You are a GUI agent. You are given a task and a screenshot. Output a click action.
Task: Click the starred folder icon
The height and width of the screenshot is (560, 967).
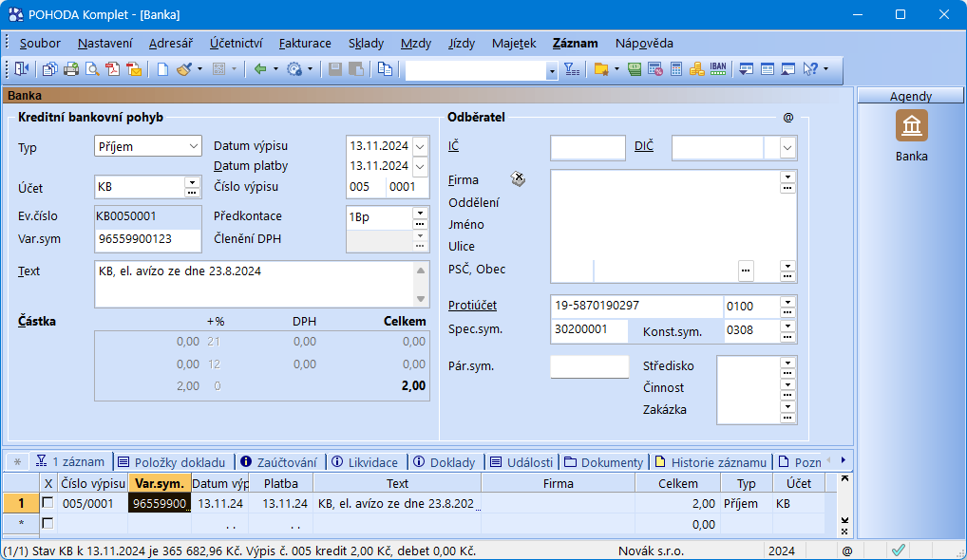[601, 69]
